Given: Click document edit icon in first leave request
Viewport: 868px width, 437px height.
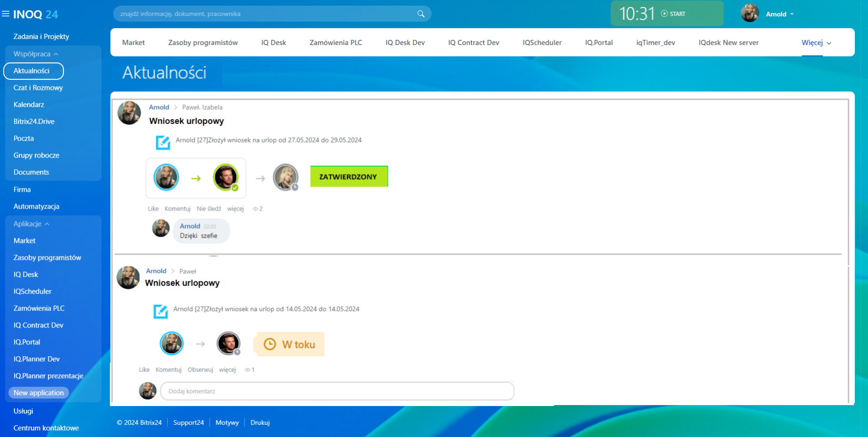Looking at the screenshot, I should coord(163,142).
